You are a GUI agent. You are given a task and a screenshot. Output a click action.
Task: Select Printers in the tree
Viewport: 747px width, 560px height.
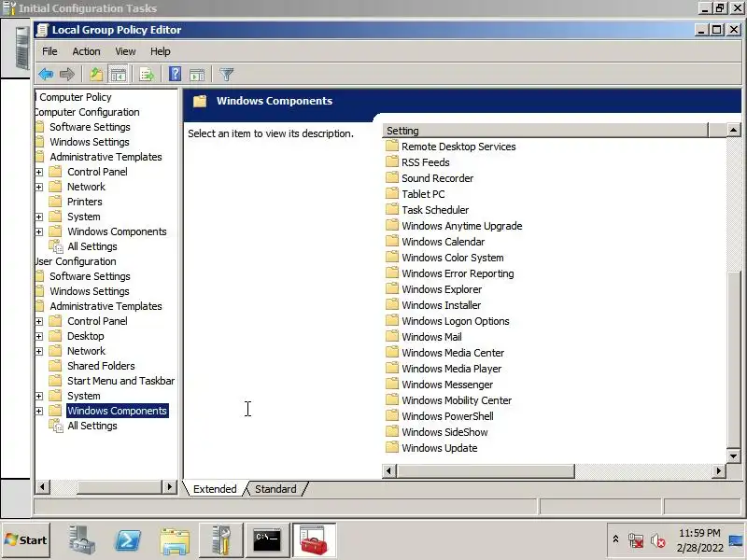coord(84,202)
